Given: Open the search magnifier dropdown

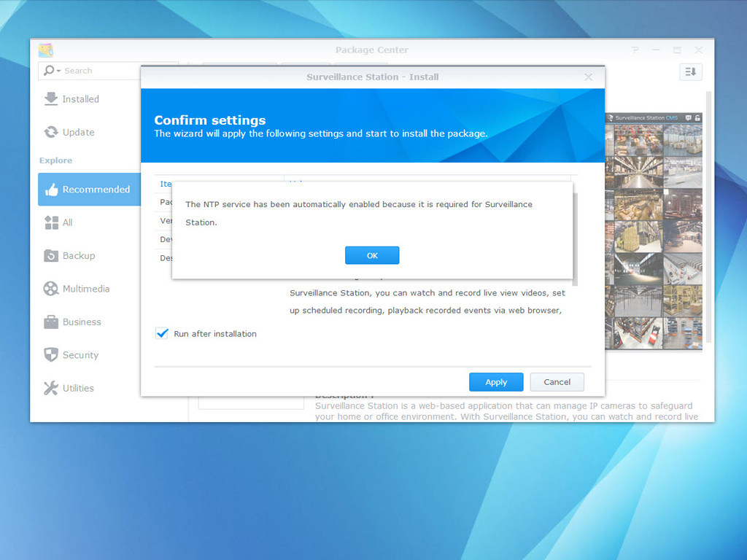Looking at the screenshot, I should pos(52,71).
